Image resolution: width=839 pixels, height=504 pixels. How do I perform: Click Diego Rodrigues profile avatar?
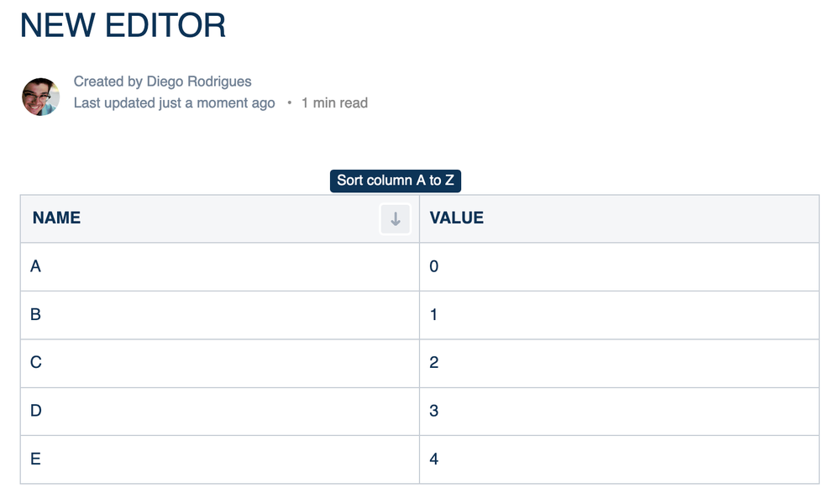40,97
